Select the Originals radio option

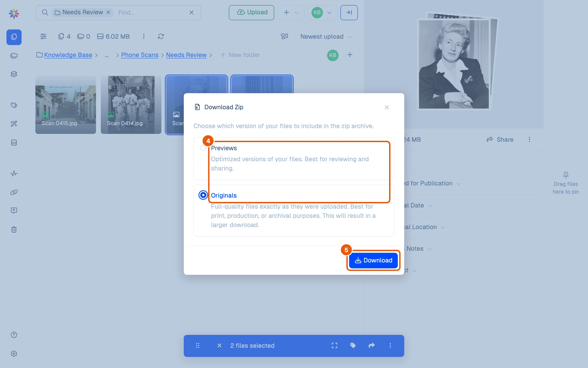(x=203, y=195)
